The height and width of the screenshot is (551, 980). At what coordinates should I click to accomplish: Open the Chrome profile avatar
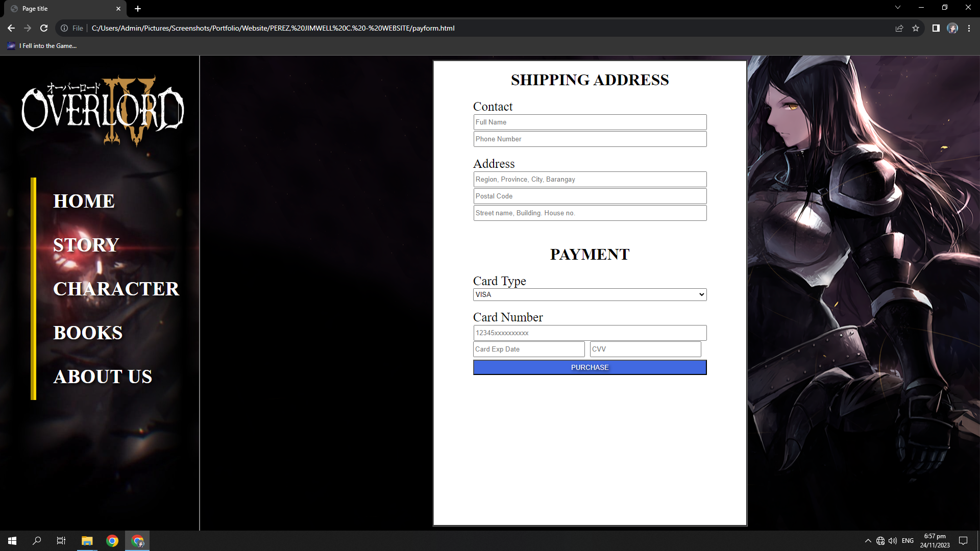pos(952,28)
